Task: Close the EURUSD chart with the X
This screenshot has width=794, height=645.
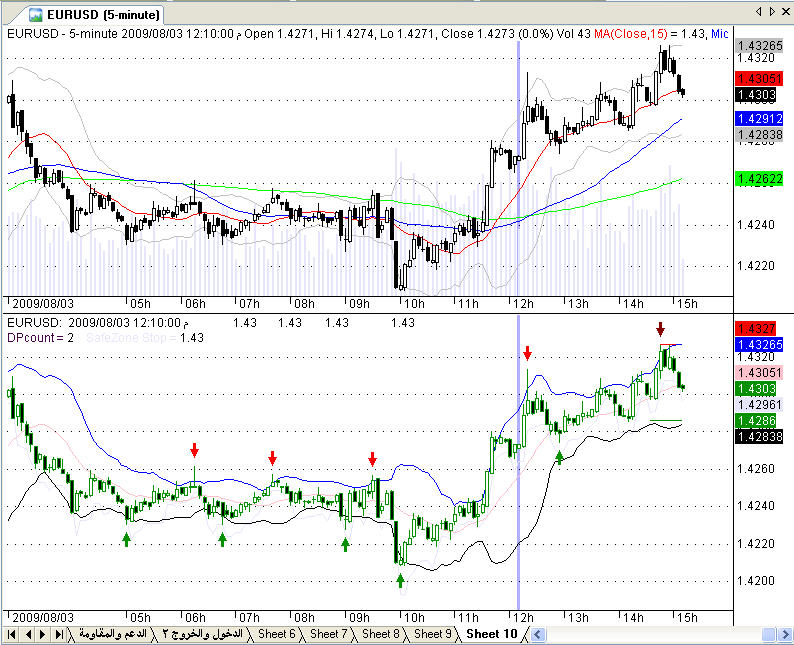Action: [x=786, y=11]
